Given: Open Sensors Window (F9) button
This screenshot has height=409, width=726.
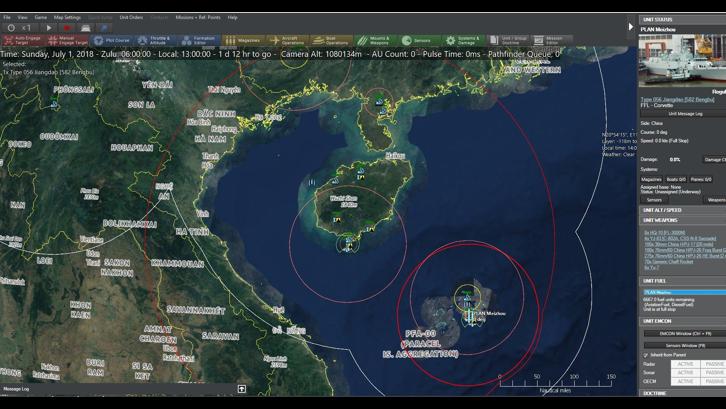Looking at the screenshot, I should [685, 346].
